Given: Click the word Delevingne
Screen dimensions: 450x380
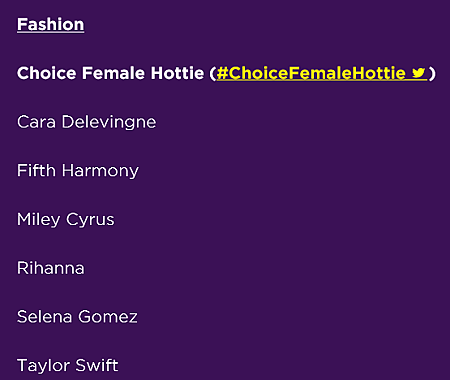Looking at the screenshot, I should (109, 122).
